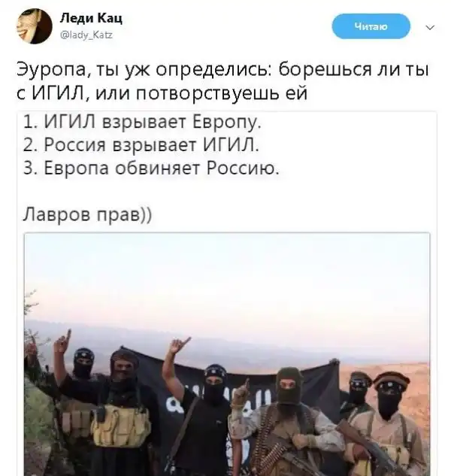Open the attached photo of masked men
Screen dimensions: 451x476
[x=227, y=354]
